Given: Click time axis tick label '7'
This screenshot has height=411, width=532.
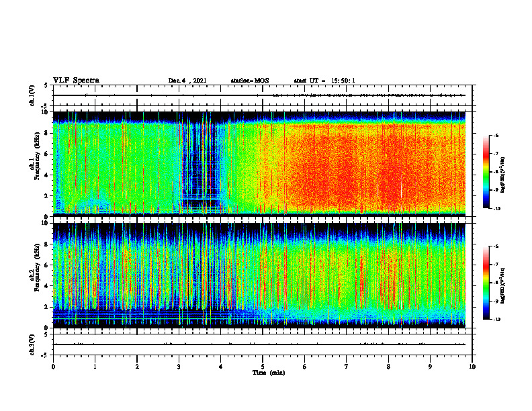Looking at the screenshot, I should 347,367.
